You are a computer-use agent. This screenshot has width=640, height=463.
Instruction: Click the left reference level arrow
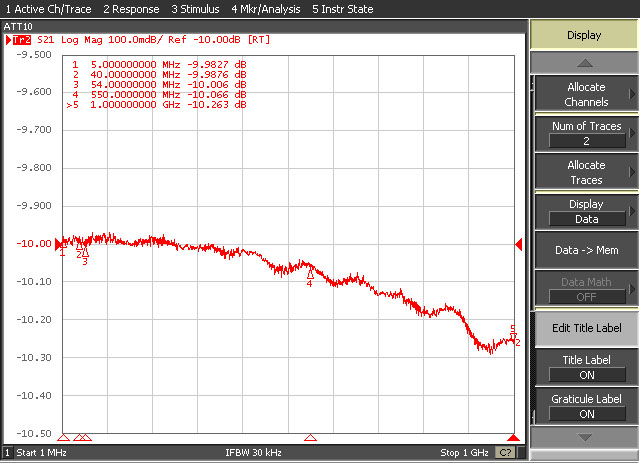click(x=58, y=244)
